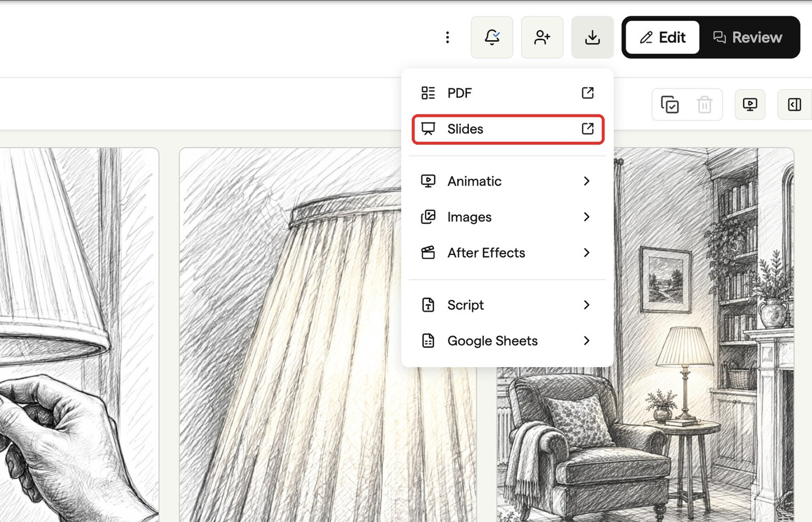Viewport: 812px width, 522px height.
Task: Open the Script export submenu
Action: [x=508, y=305]
